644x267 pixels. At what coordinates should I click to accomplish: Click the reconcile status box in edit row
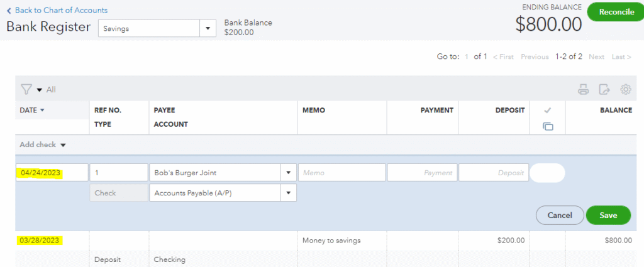click(548, 173)
